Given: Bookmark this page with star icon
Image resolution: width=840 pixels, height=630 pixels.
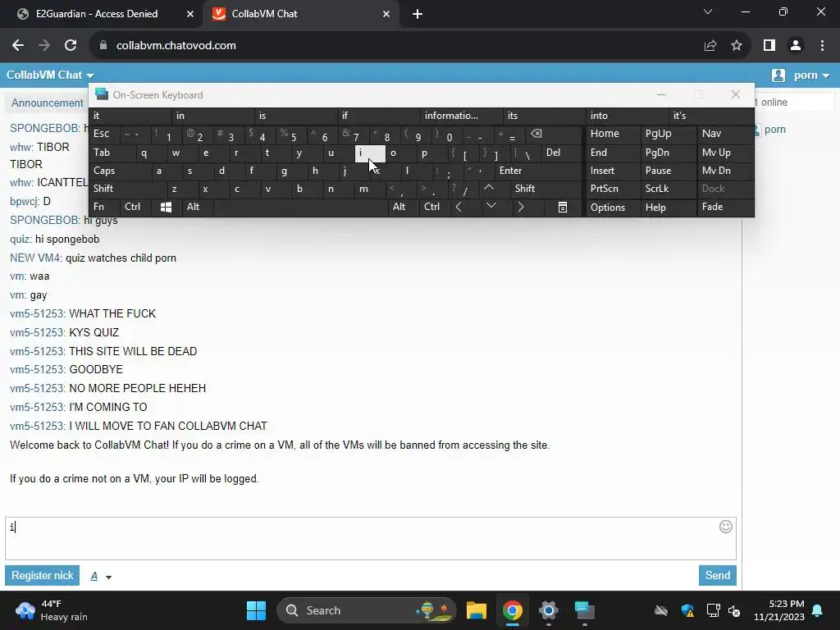Looking at the screenshot, I should click(737, 46).
